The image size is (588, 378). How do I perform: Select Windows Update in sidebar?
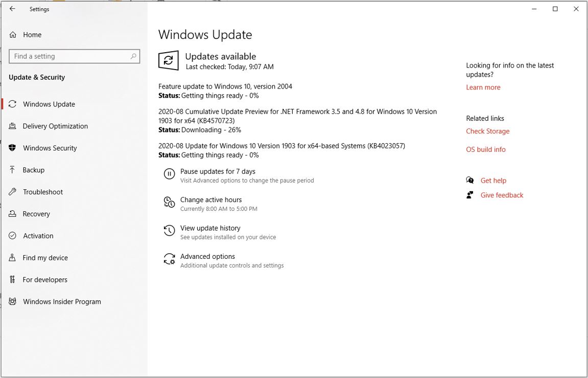[49, 104]
